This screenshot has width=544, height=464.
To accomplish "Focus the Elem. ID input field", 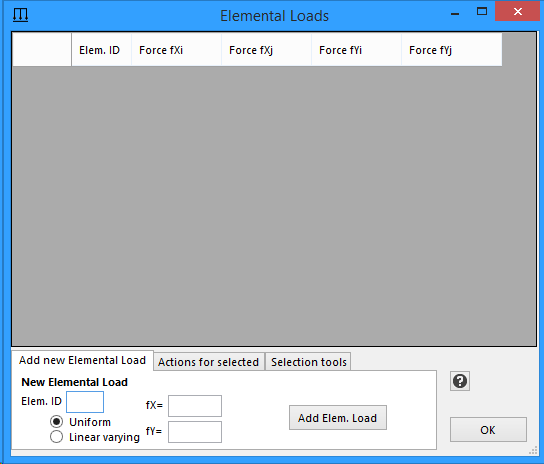I will click(x=85, y=402).
